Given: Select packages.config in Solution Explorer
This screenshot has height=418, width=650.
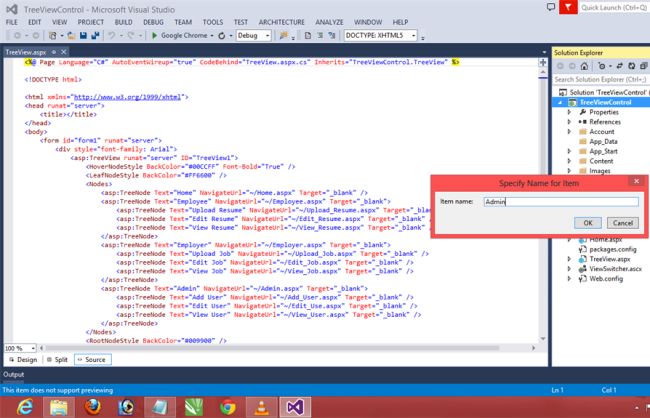Looking at the screenshot, I should click(x=613, y=249).
